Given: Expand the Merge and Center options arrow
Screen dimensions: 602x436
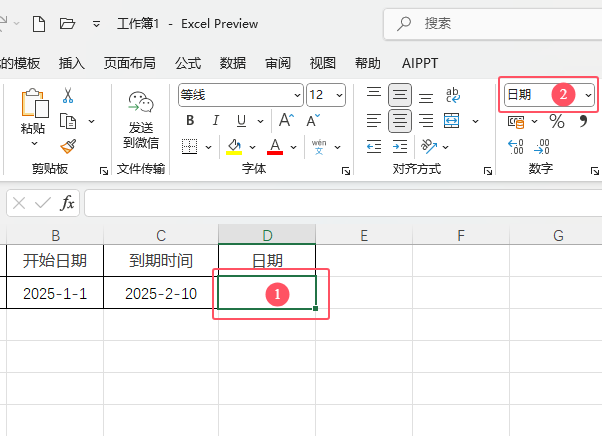Looking at the screenshot, I should click(x=475, y=121).
